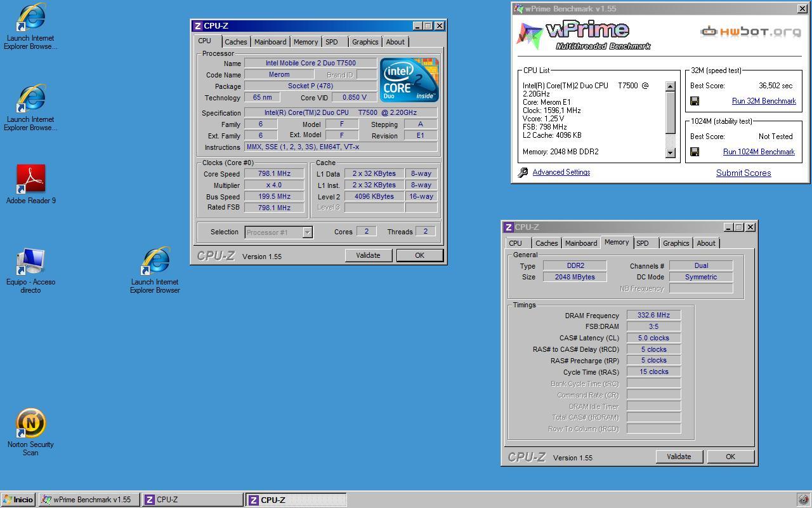Click OK in the memory CPU-Z window
Image resolution: width=812 pixels, height=508 pixels.
730,457
